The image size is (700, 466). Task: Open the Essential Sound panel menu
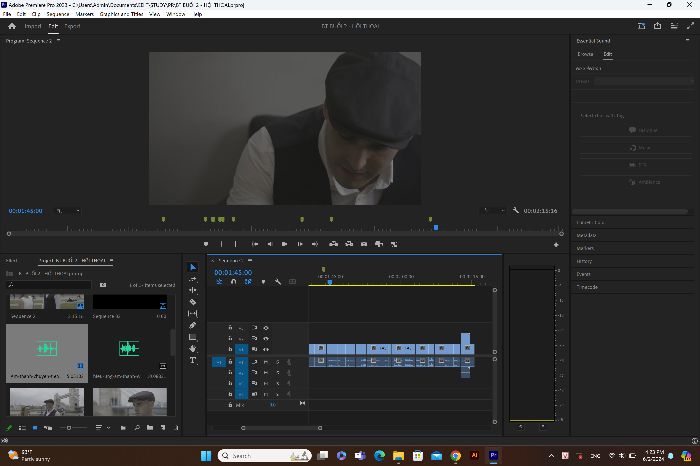click(688, 41)
